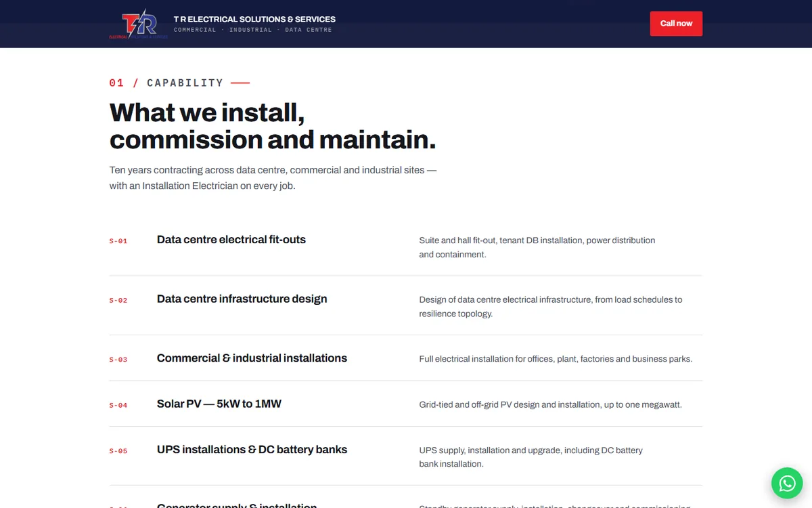The height and width of the screenshot is (508, 812).
Task: Click the S-04 service code
Action: (118, 406)
